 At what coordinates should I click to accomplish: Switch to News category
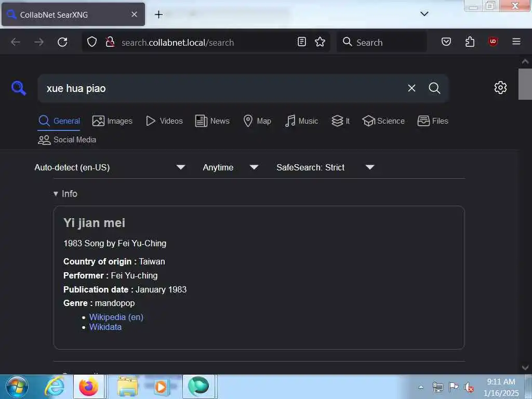[x=212, y=121]
